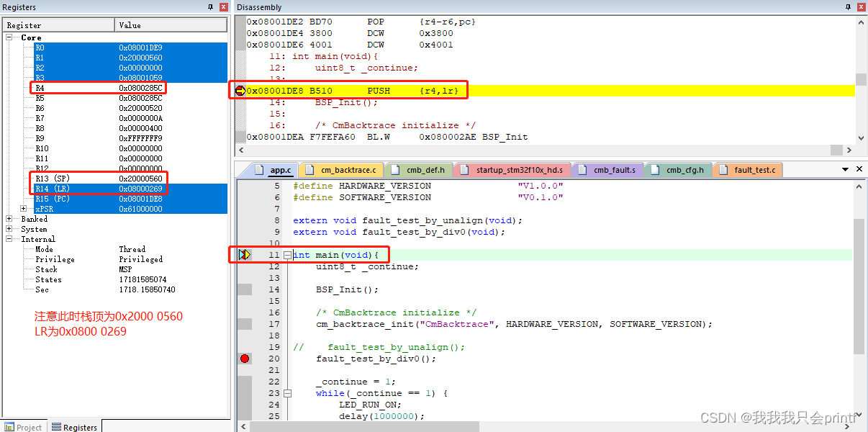
Task: Click Disassembly scrollbar up arrow
Action: (861, 22)
